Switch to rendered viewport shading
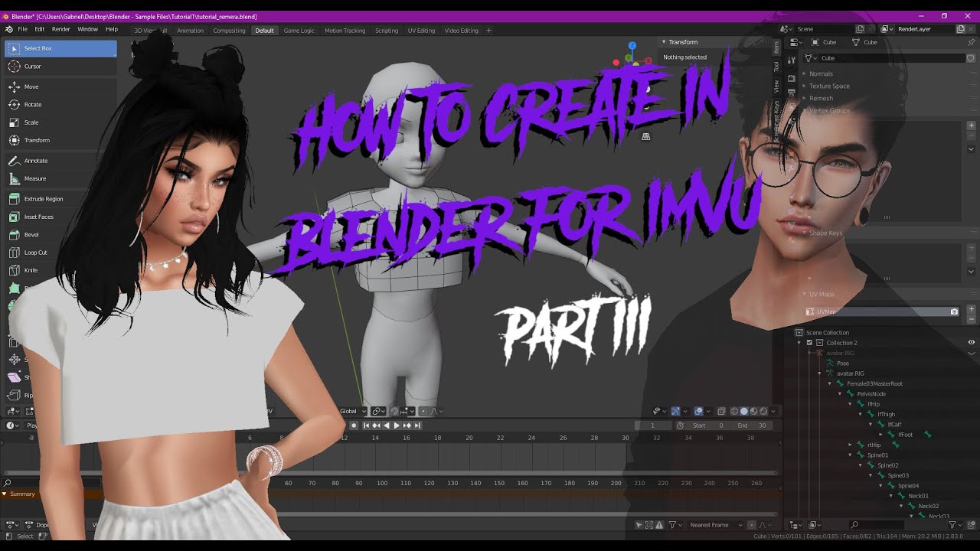 click(x=762, y=411)
